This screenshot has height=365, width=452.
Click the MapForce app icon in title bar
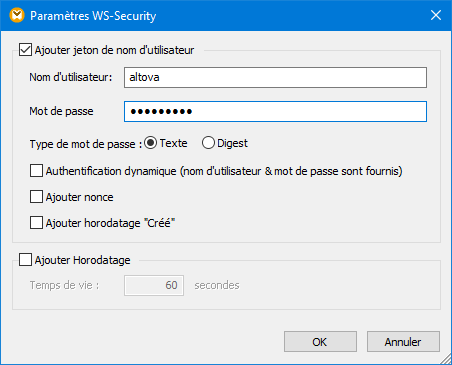(x=17, y=15)
